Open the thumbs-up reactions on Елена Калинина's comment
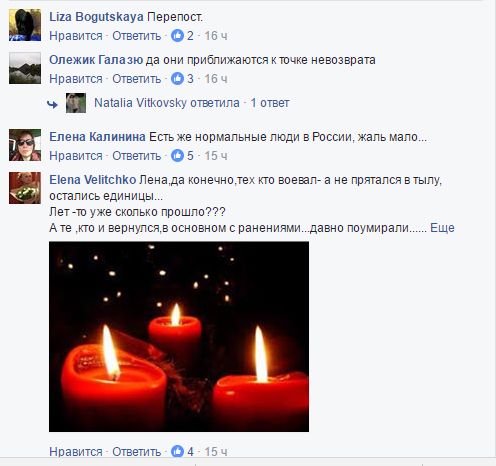Image resolution: width=496 pixels, height=466 pixels. click(177, 156)
